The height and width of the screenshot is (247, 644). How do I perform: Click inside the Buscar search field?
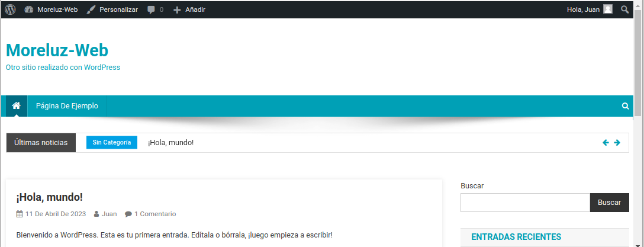tap(525, 203)
